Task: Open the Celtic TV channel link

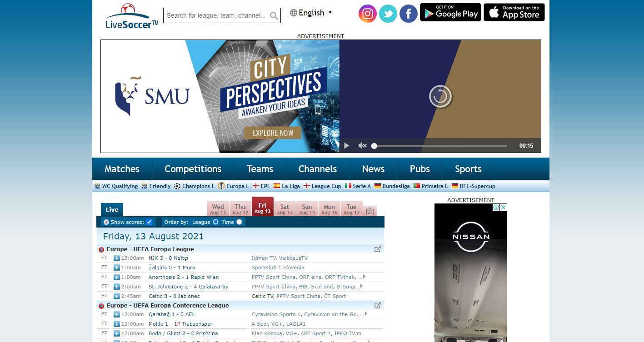Action: (x=262, y=296)
